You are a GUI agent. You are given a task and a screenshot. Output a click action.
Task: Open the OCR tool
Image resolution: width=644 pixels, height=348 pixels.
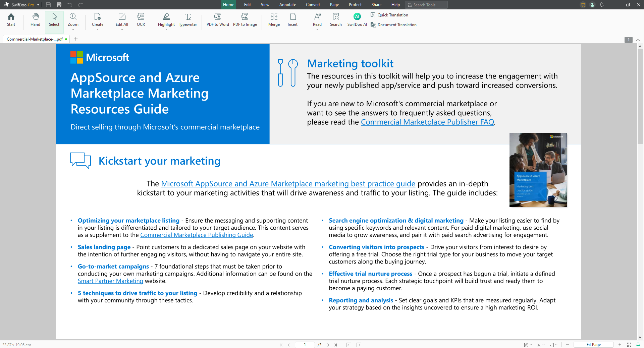[x=141, y=20]
